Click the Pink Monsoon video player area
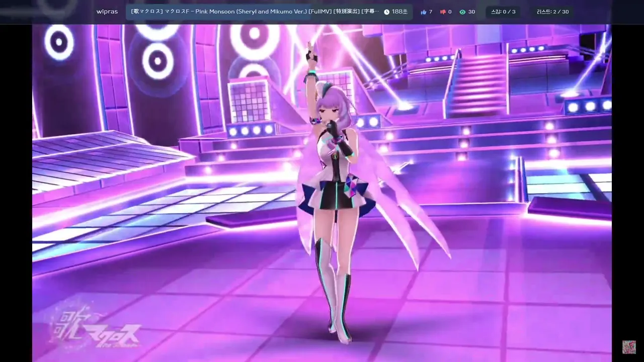This screenshot has width=644, height=362. 322,193
